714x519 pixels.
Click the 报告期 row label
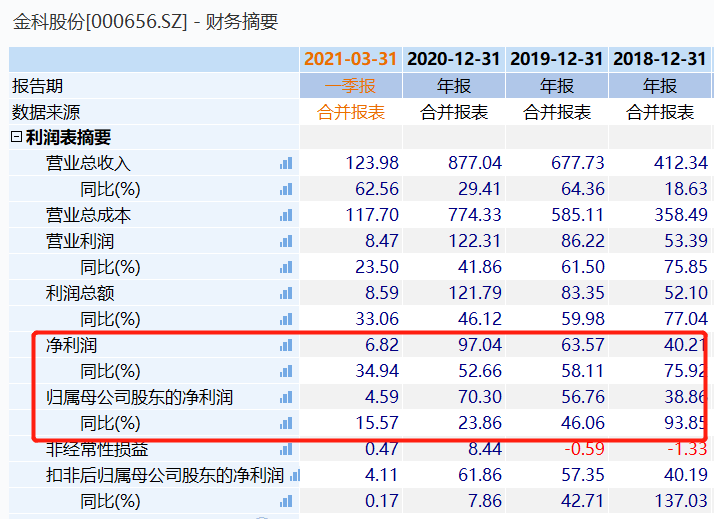(37, 86)
